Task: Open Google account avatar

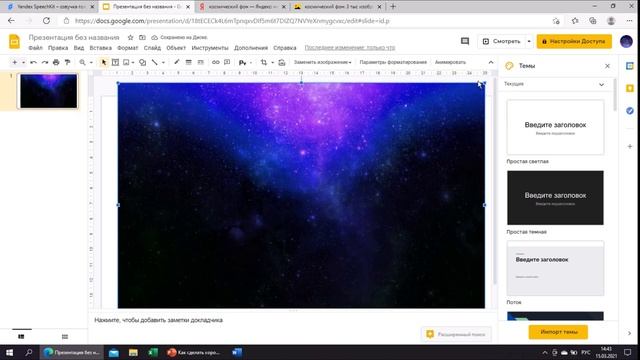Action: pyautogui.click(x=626, y=41)
